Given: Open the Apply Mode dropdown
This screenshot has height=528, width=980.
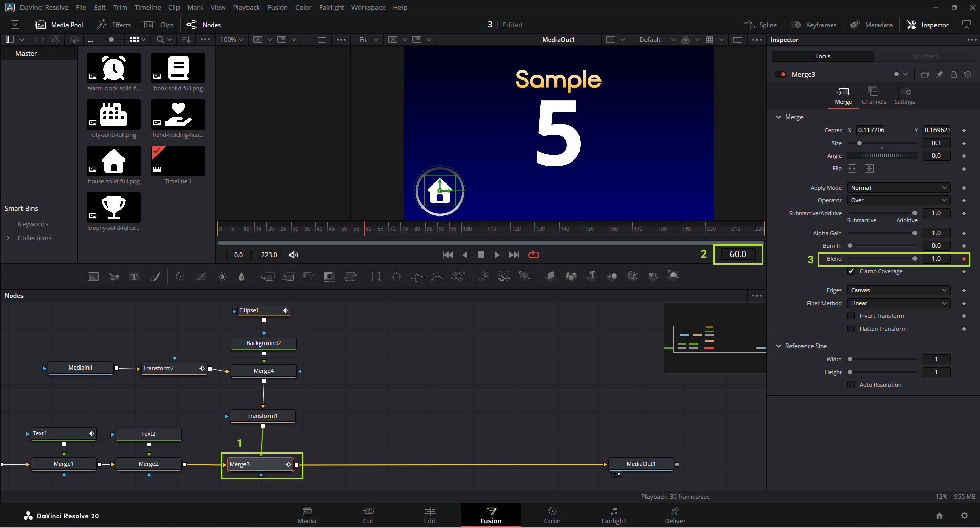Looking at the screenshot, I should 899,188.
